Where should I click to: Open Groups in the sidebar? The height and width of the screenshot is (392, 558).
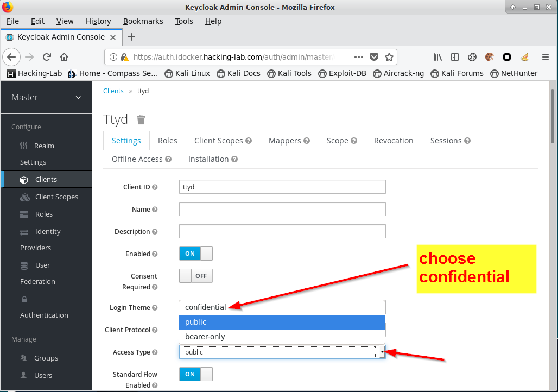pyautogui.click(x=46, y=358)
